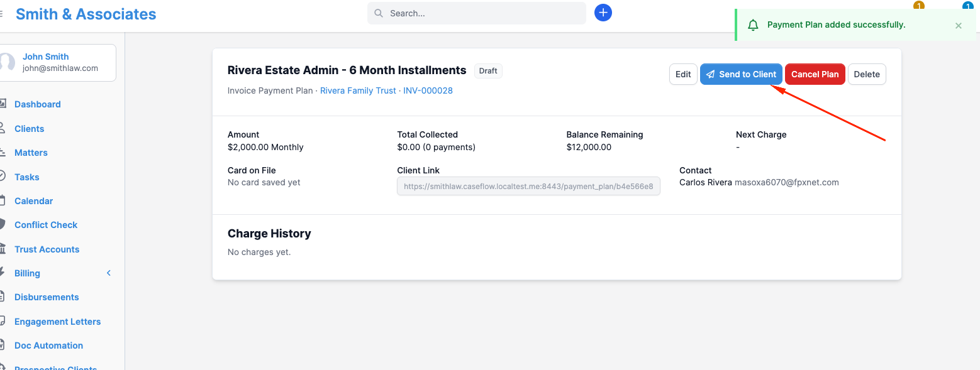Open the Rivera Family Trust link
This screenshot has width=980, height=370.
click(358, 90)
